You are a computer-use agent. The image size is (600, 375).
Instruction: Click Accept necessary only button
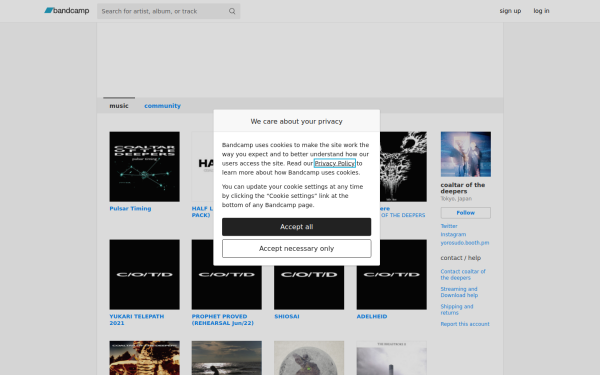(297, 249)
